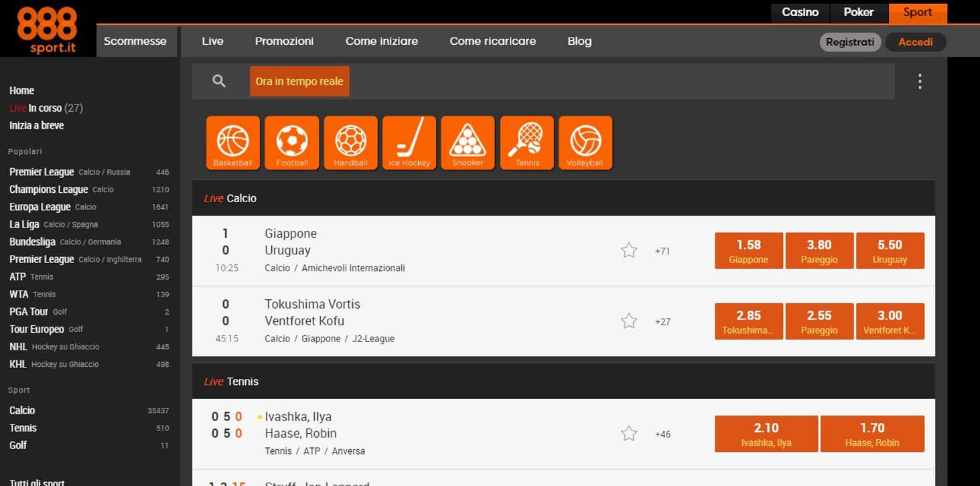Bet on Ivashka, Ilya at 2.10
980x486 pixels.
point(766,434)
